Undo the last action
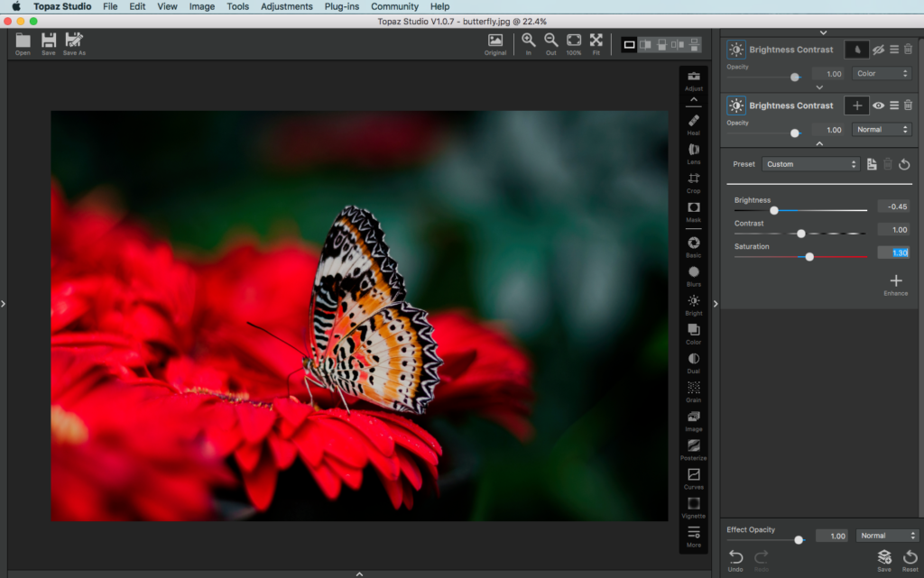The height and width of the screenshot is (578, 924). tap(735, 560)
